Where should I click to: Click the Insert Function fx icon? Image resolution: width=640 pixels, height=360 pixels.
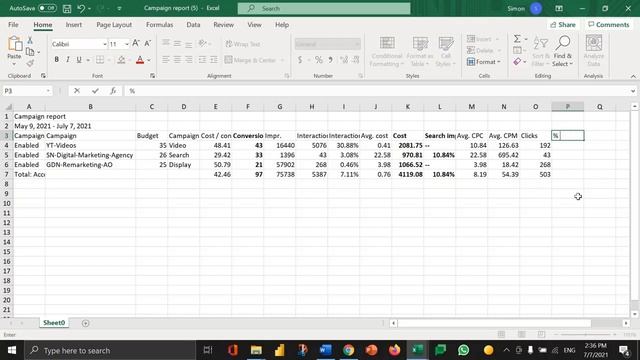[x=113, y=91]
